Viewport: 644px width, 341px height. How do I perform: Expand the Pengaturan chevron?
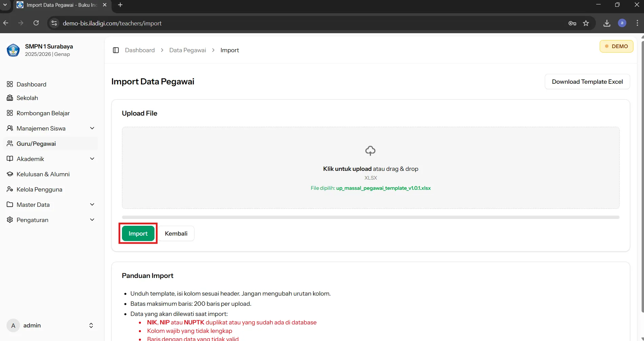(92, 220)
